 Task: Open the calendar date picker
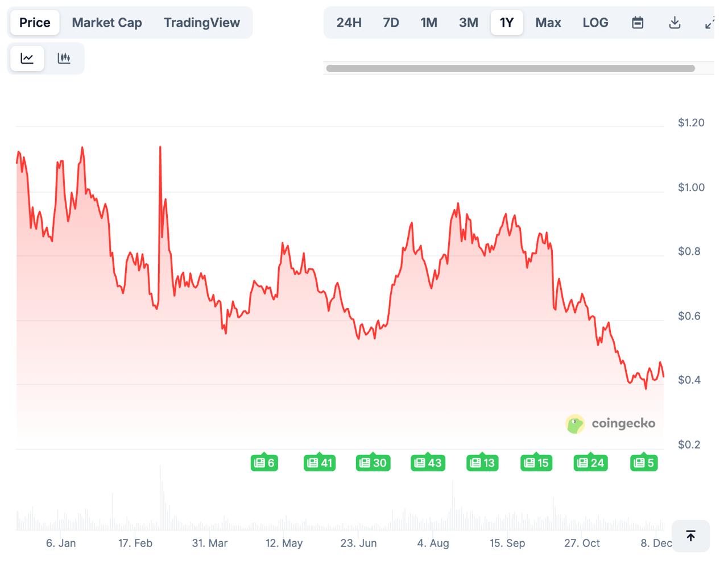pos(637,23)
